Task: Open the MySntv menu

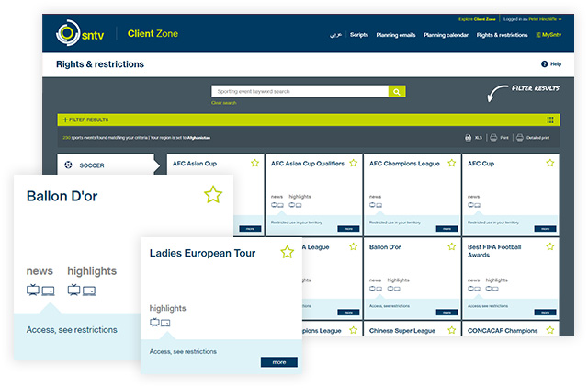Action: [548, 35]
